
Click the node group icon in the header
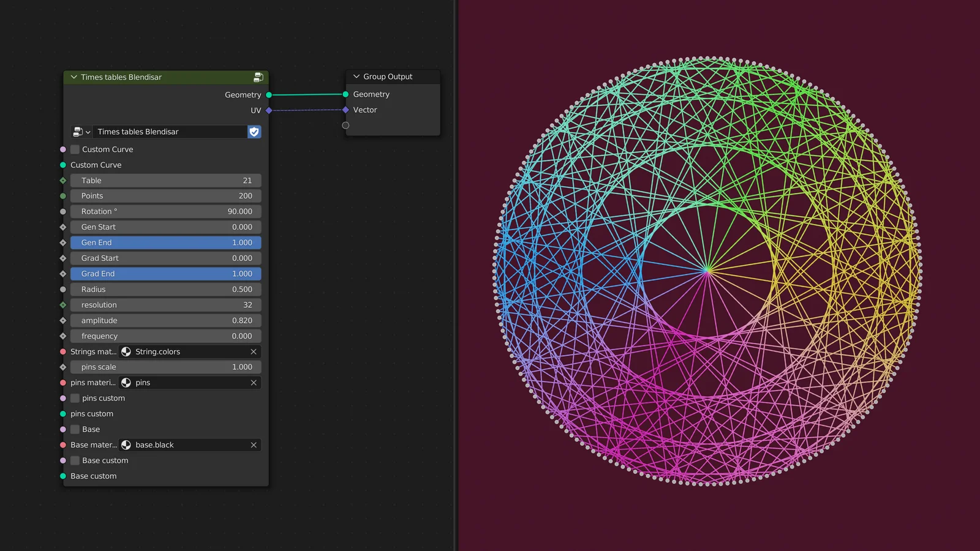coord(258,77)
